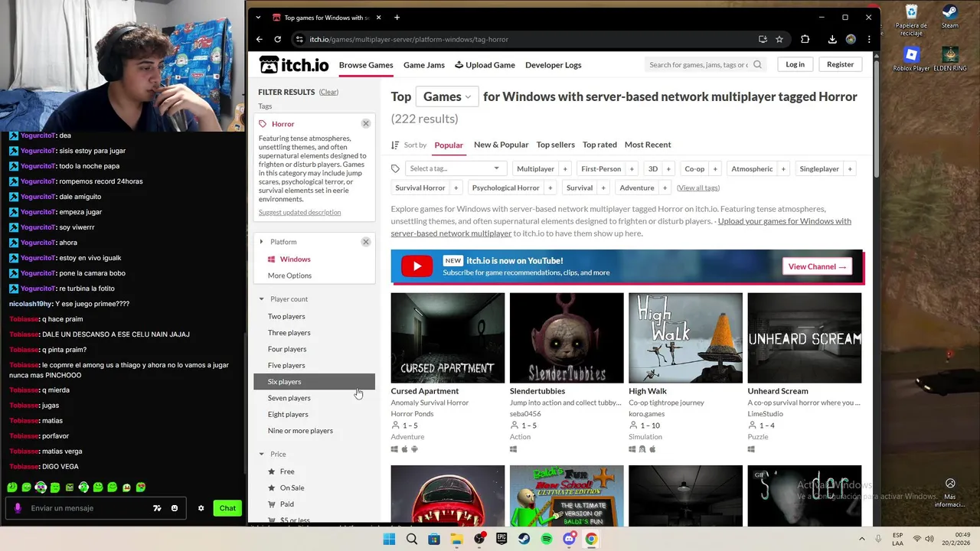Viewport: 980px width, 551px height.
Task: Sort results by Top sellers
Action: 555,145
